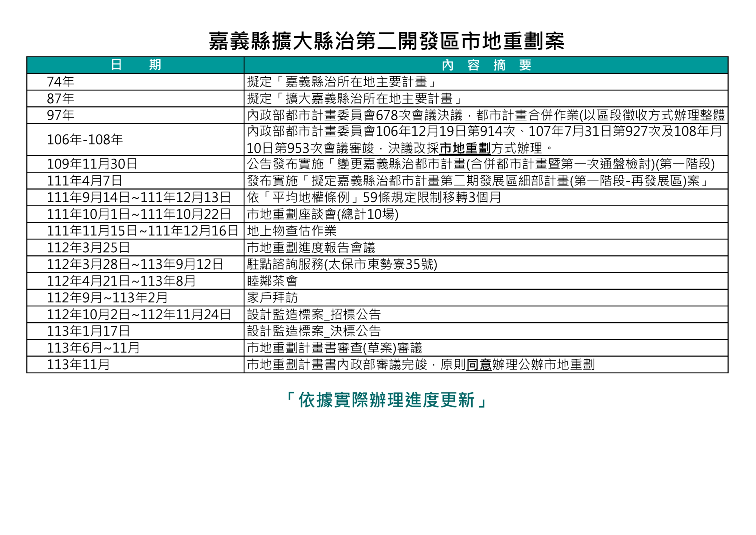The height and width of the screenshot is (535, 756).
Task: Select the 111年4月7日 date cell
Action: pyautogui.click(x=135, y=181)
